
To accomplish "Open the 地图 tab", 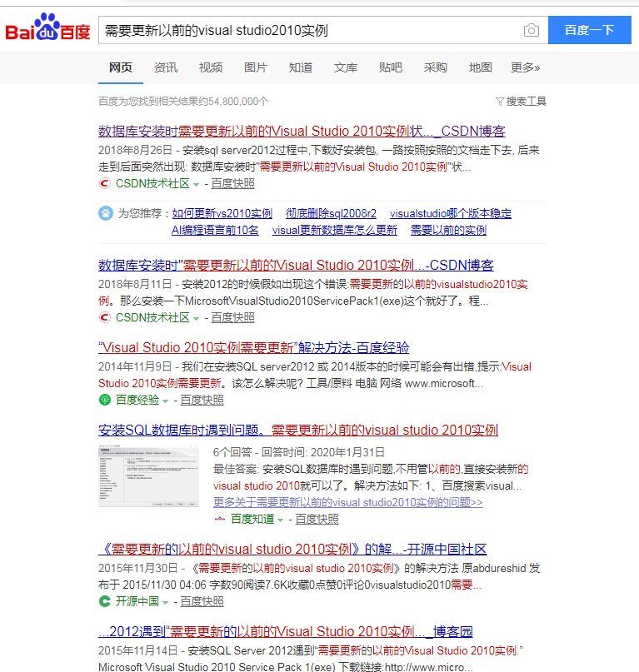I will [481, 67].
